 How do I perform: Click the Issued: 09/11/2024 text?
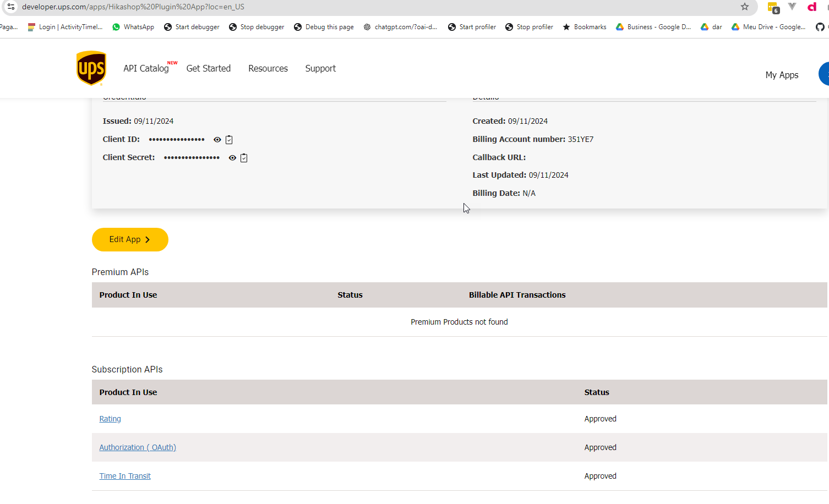[138, 121]
